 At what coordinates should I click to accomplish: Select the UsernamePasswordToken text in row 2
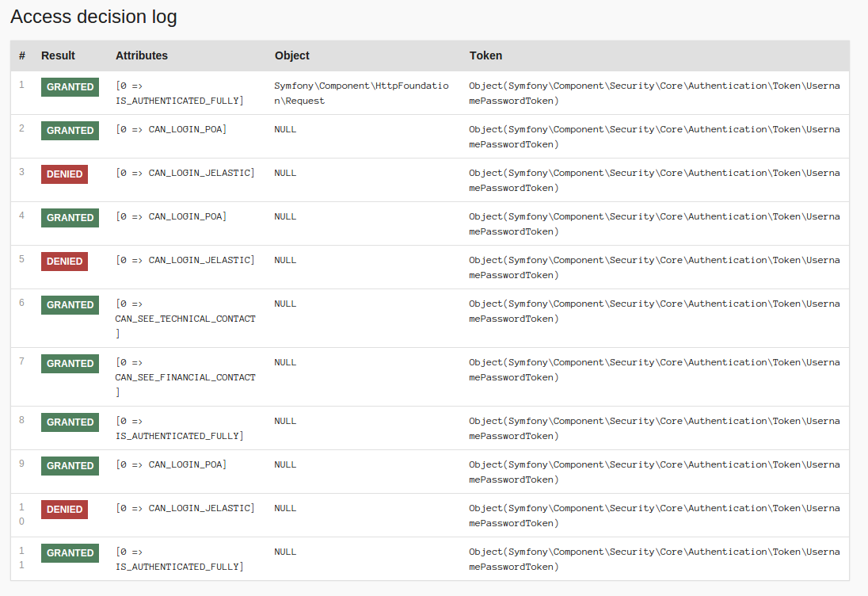coord(654,137)
